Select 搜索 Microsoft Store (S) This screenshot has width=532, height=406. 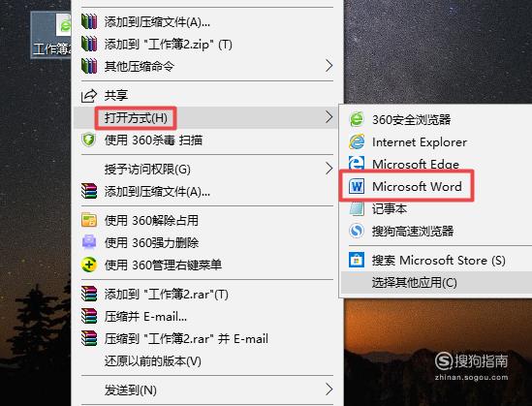click(436, 260)
